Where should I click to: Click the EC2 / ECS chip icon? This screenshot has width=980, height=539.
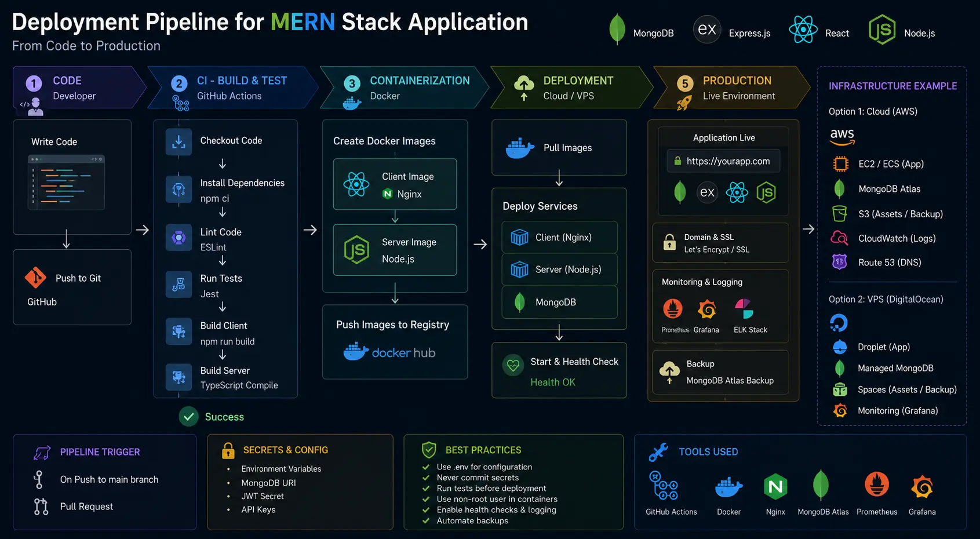(x=840, y=164)
